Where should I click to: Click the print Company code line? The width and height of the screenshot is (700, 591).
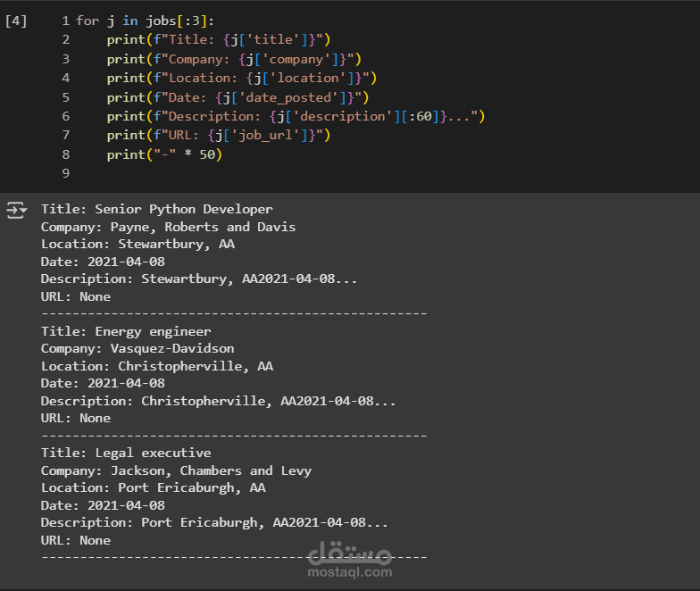coord(233,59)
